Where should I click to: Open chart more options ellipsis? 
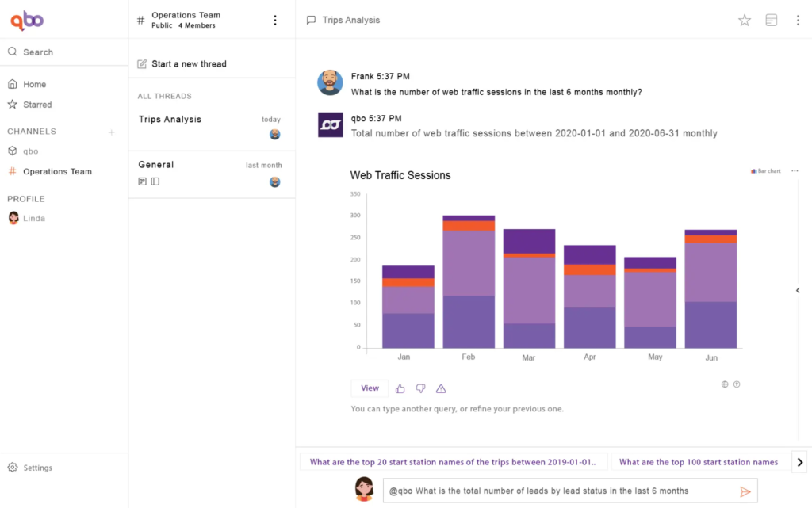point(795,171)
